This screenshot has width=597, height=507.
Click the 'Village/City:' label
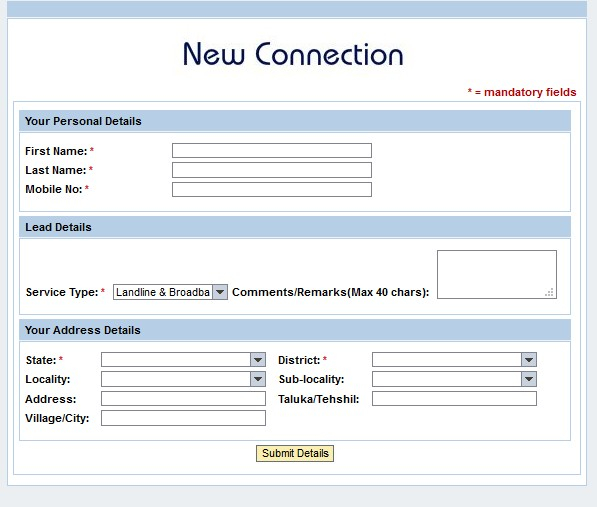tap(57, 418)
